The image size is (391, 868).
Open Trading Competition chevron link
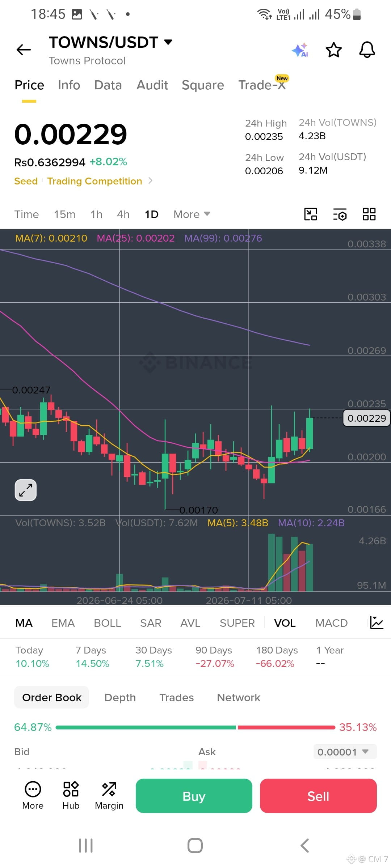[151, 180]
